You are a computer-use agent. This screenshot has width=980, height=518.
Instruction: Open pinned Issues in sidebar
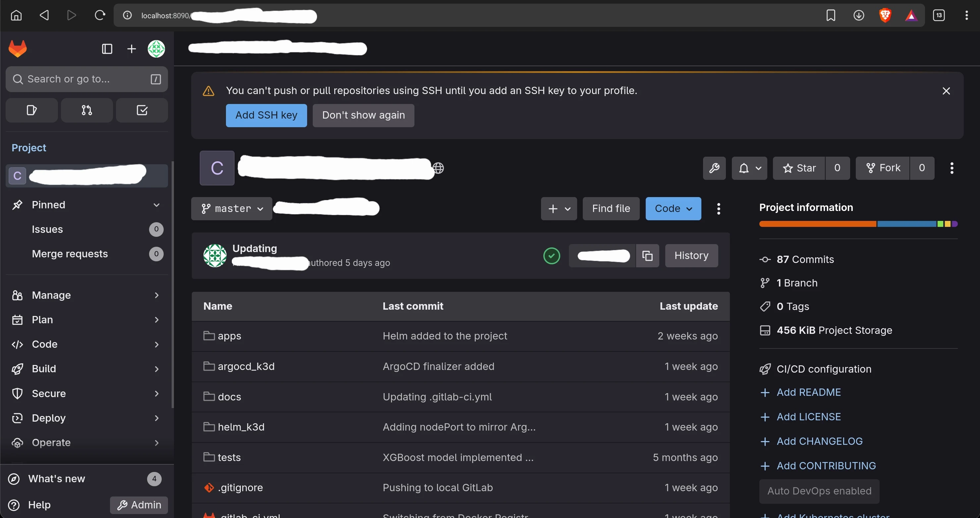[x=87, y=229]
